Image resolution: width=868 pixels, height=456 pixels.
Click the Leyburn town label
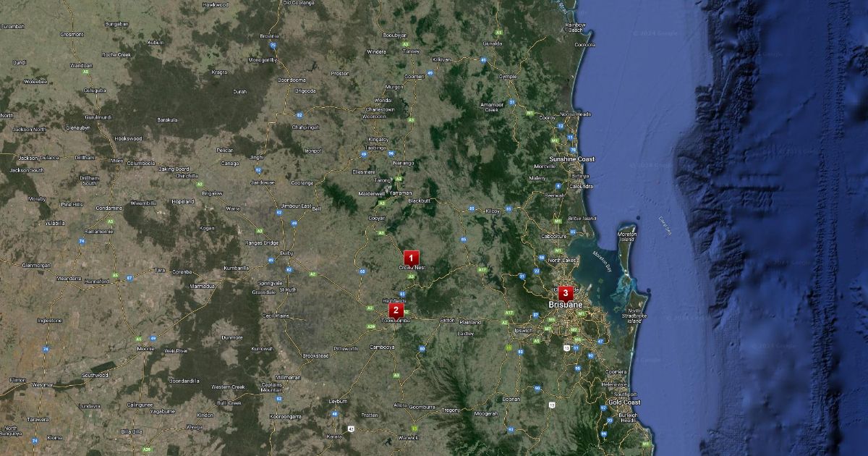tap(338, 400)
